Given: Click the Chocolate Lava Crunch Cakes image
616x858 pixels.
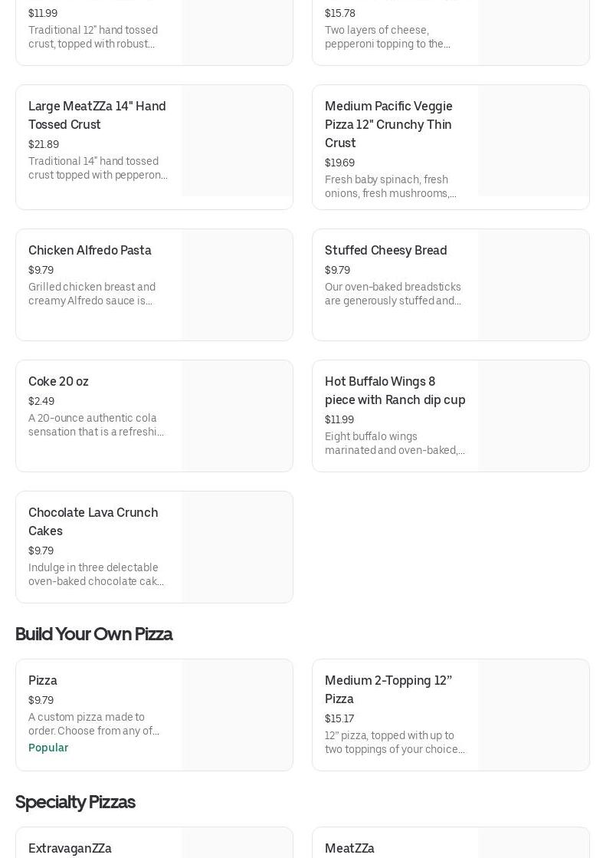Looking at the screenshot, I should 237,547.
